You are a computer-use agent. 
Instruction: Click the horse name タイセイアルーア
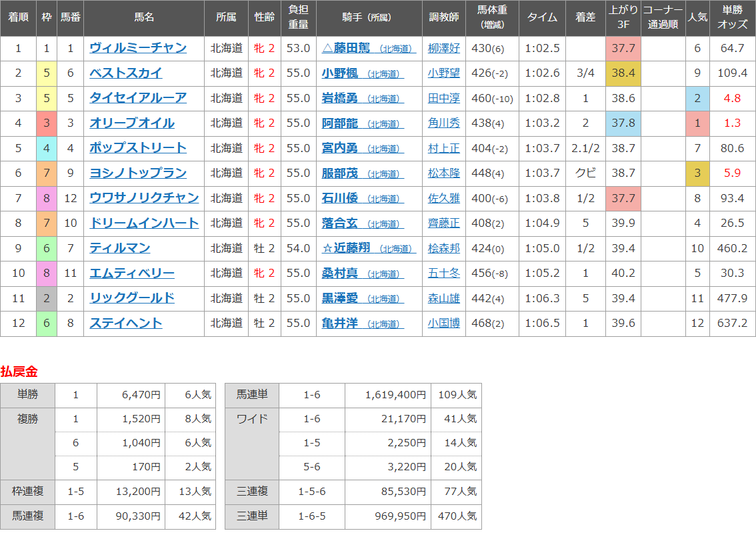coord(138,98)
